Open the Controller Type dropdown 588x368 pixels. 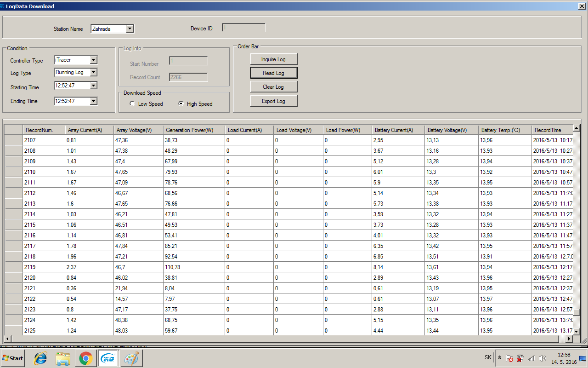(x=94, y=60)
